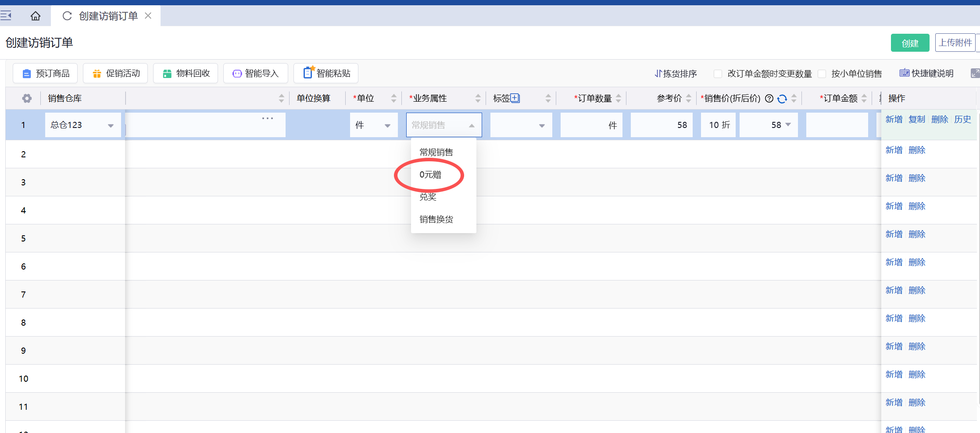The height and width of the screenshot is (433, 980).
Task: Sort by the 订单金额 column
Action: [864, 98]
